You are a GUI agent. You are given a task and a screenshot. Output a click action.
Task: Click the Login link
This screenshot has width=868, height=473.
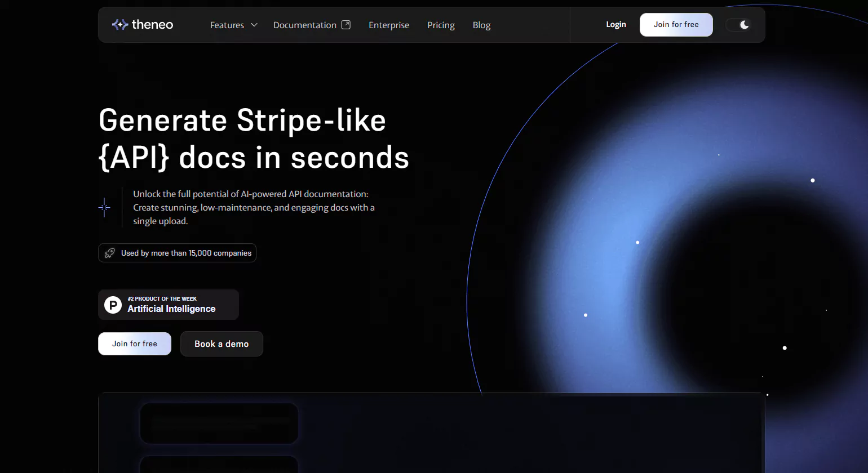point(616,25)
